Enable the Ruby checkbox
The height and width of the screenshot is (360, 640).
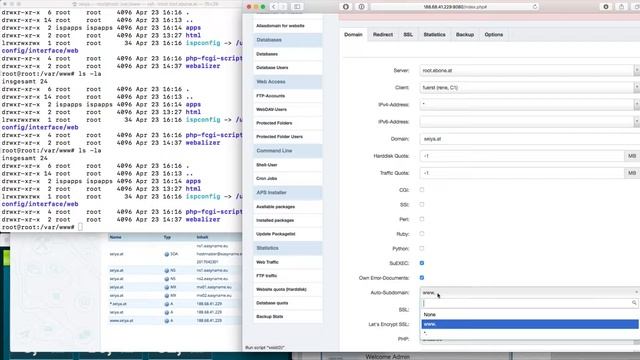[x=422, y=234]
